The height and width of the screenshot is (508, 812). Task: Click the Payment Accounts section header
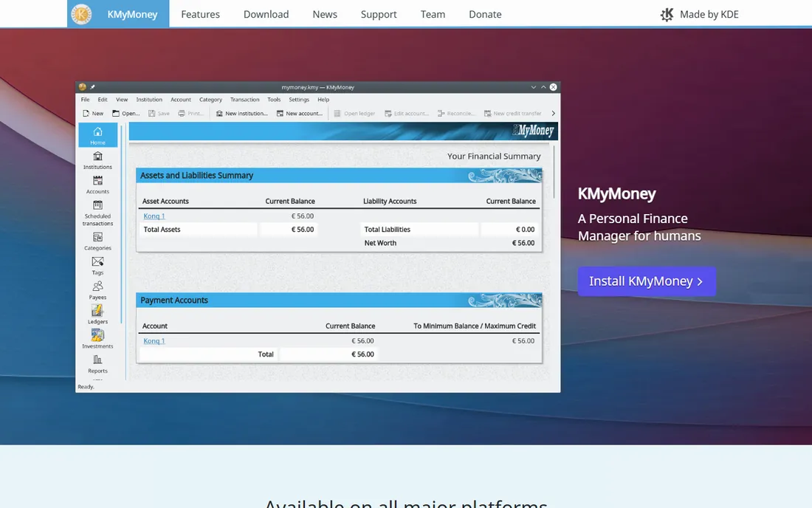coord(340,301)
